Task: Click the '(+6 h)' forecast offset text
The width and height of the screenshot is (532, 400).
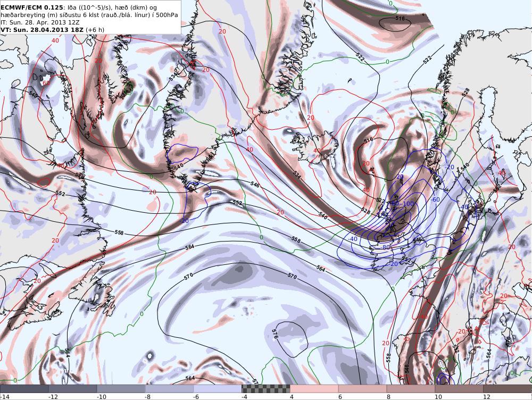Action: (95, 30)
